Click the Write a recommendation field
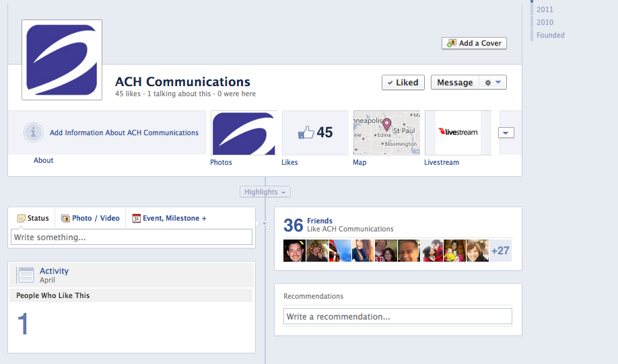The image size is (618, 364). pos(398,316)
